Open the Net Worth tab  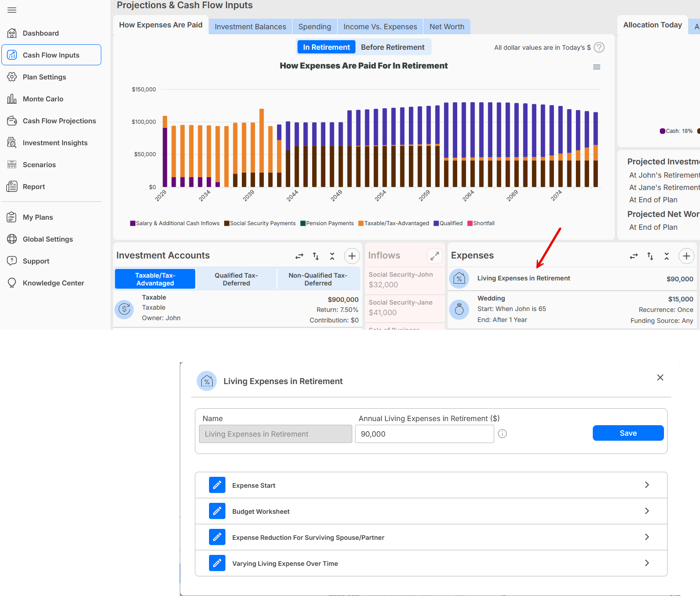coord(446,27)
